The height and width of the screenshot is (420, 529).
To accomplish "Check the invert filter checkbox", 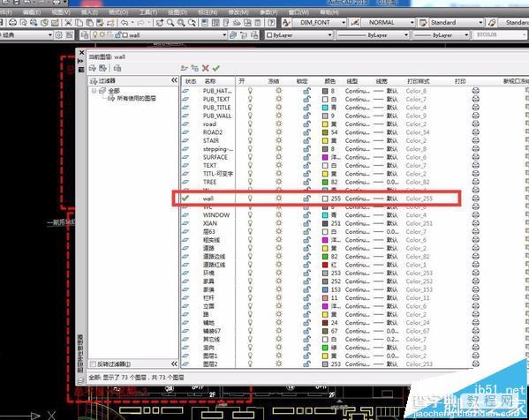I will coord(93,364).
